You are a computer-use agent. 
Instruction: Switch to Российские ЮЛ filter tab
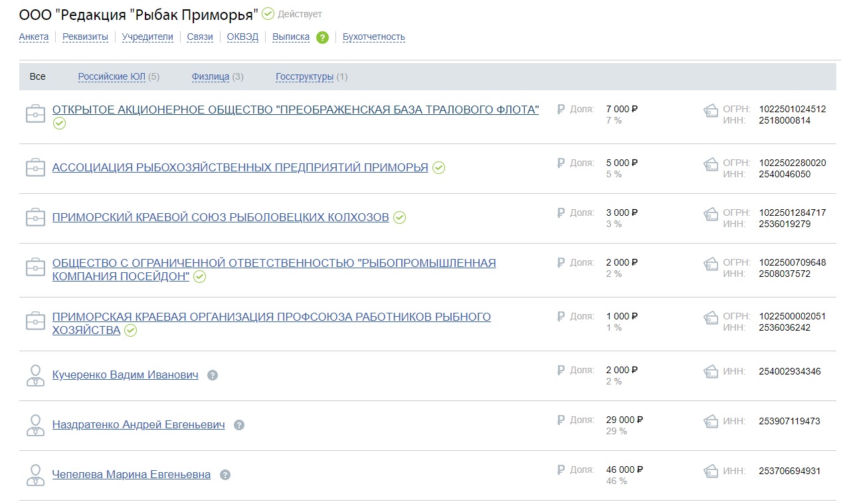coord(112,76)
